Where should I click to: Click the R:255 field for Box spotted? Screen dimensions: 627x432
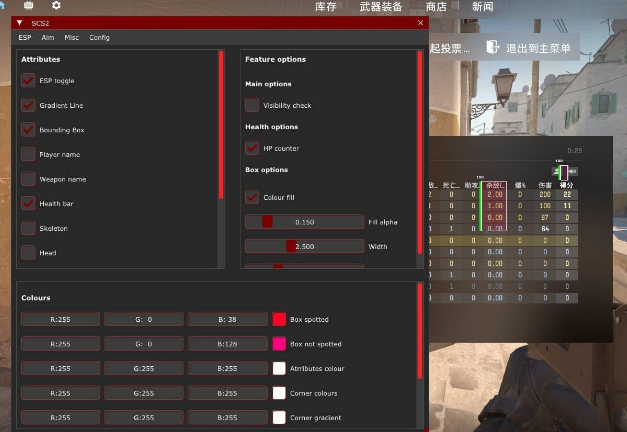pos(61,320)
